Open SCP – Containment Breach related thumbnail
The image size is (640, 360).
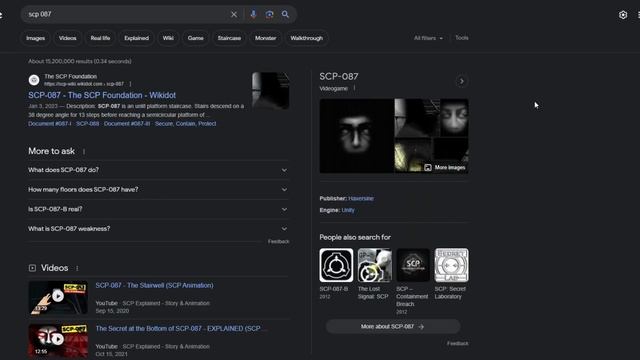(x=413, y=265)
